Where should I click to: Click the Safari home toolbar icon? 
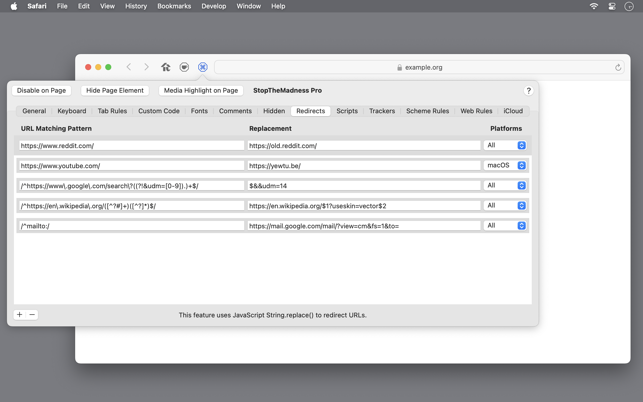(166, 67)
